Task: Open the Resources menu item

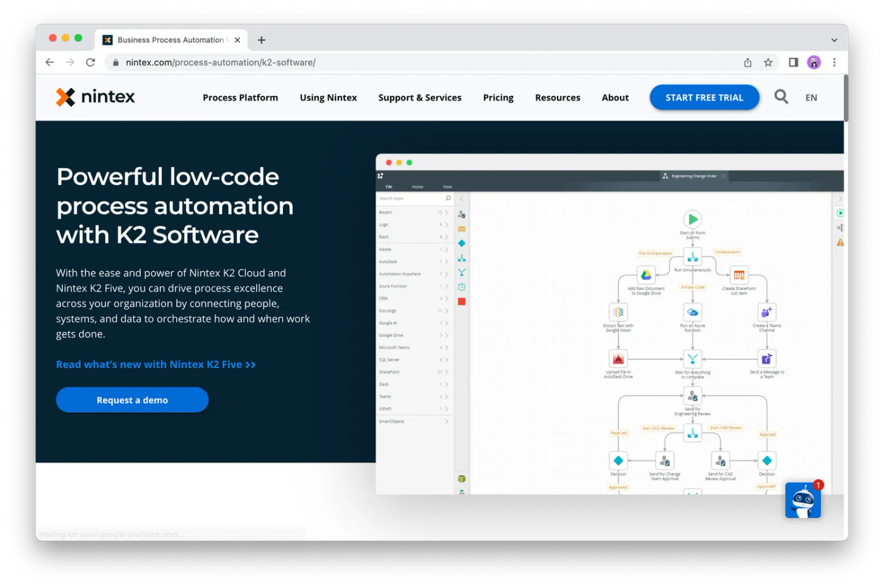Action: point(557,98)
